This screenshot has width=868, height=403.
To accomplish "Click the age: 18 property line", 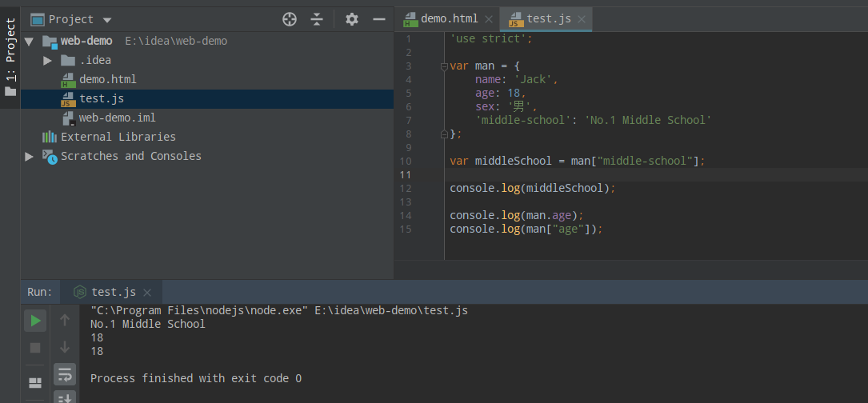I will (x=501, y=94).
